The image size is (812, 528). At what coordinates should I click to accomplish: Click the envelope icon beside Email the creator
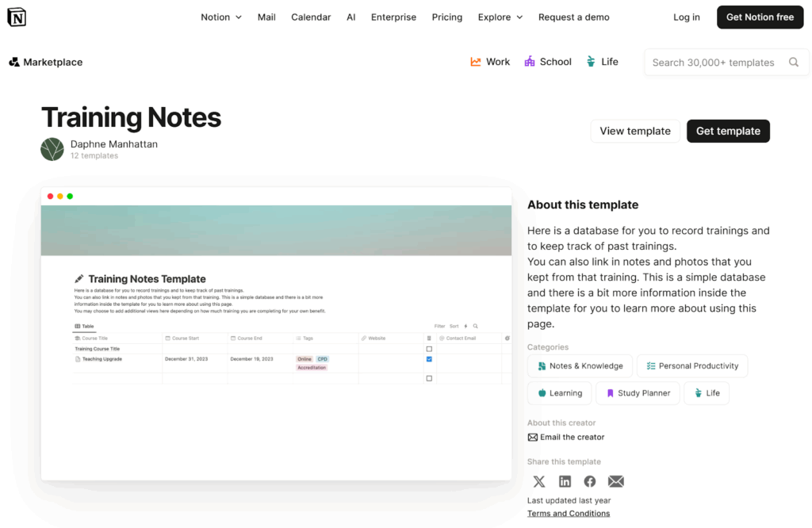pyautogui.click(x=532, y=438)
